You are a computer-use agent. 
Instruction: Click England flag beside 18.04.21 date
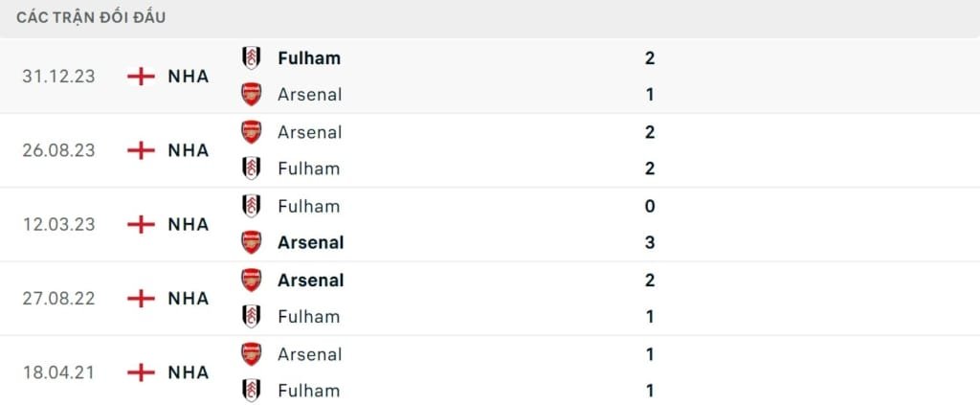click(x=141, y=372)
